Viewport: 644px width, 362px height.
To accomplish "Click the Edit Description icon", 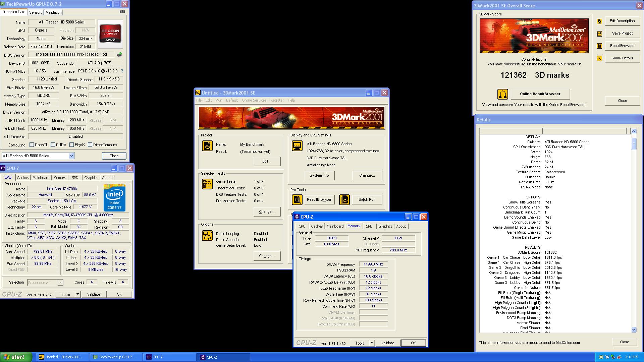I will click(599, 21).
